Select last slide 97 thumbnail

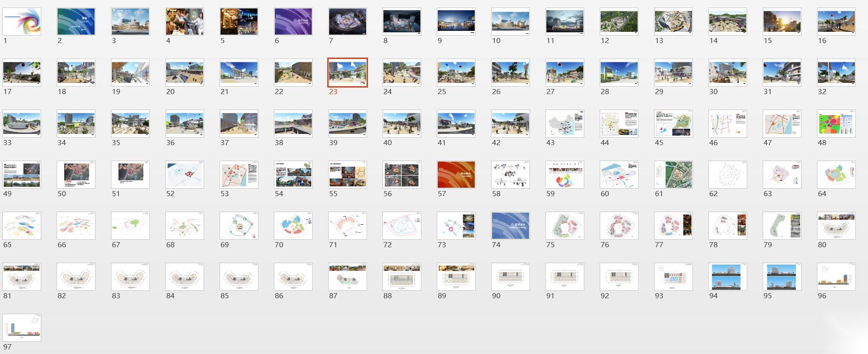point(22,328)
